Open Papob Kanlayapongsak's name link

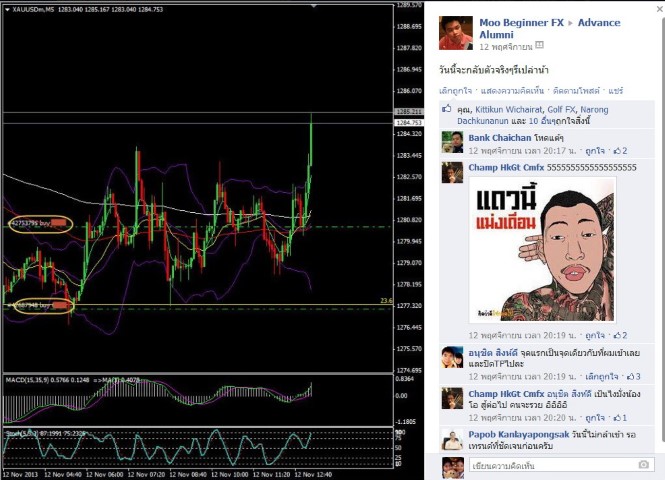click(519, 435)
